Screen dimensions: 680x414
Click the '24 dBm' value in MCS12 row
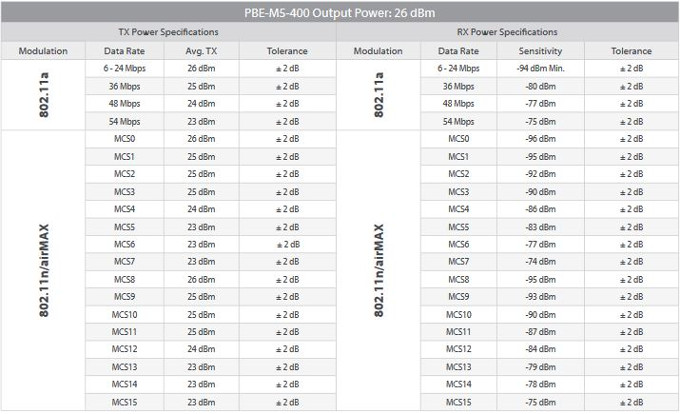point(201,349)
